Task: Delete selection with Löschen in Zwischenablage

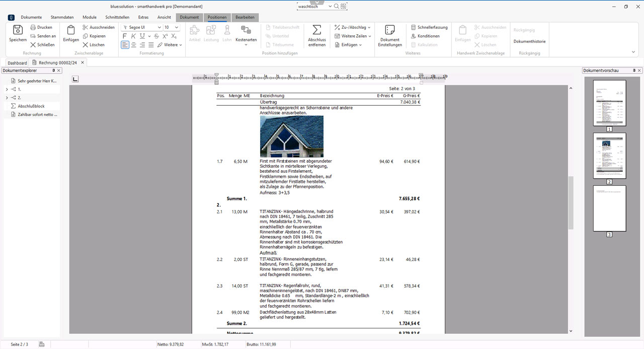Action: (94, 44)
